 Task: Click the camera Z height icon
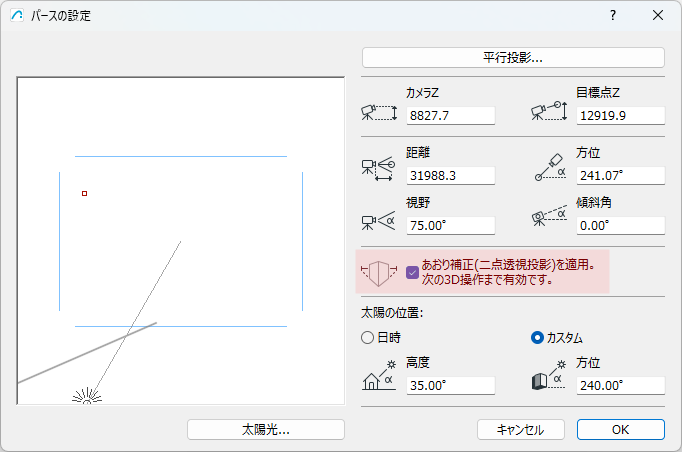click(379, 113)
